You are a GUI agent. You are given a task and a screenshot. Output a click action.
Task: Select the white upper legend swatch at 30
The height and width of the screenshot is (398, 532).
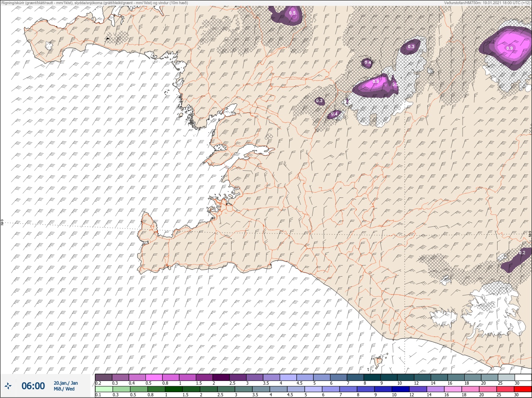click(x=523, y=377)
